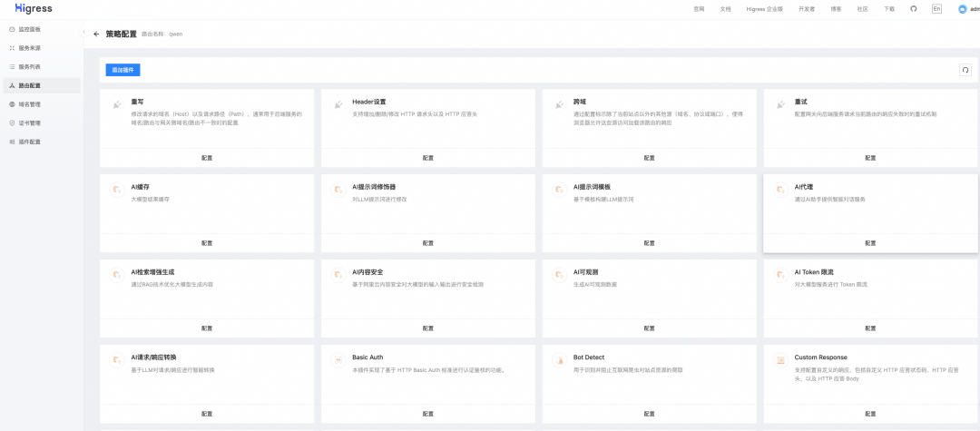Image resolution: width=980 pixels, height=431 pixels.
Task: Configure the AI代理 plugin
Action: [870, 243]
